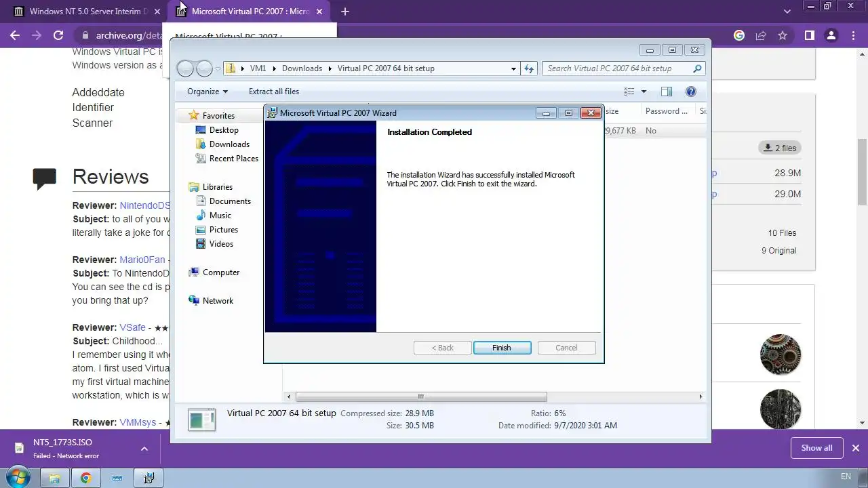This screenshot has width=868, height=488.
Task: Select Network in Explorer navigation pane
Action: [x=218, y=301]
